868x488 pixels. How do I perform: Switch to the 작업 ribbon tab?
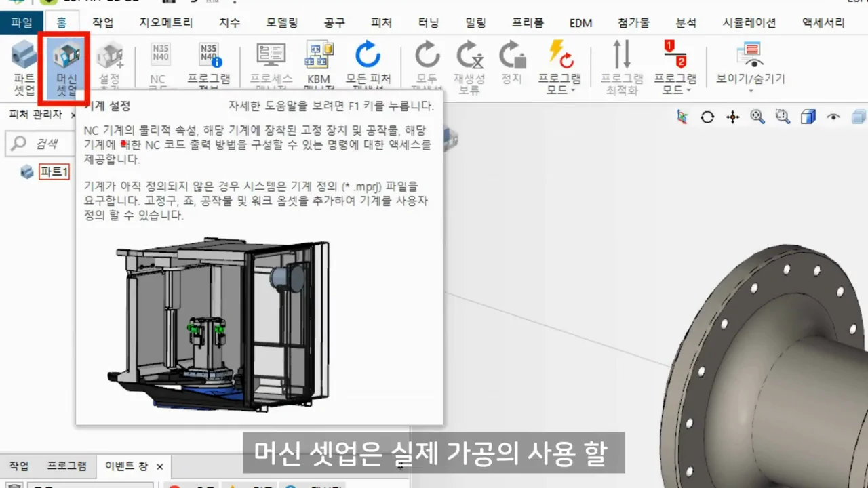(x=103, y=22)
